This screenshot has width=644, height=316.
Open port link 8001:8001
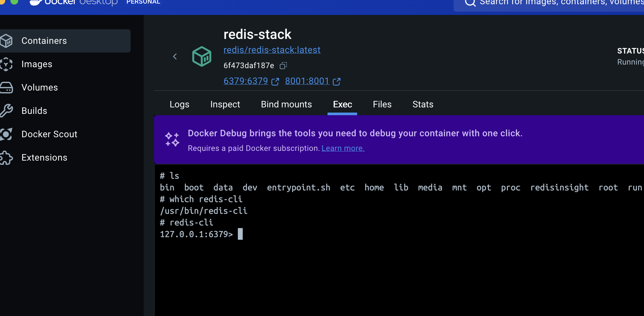point(307,81)
